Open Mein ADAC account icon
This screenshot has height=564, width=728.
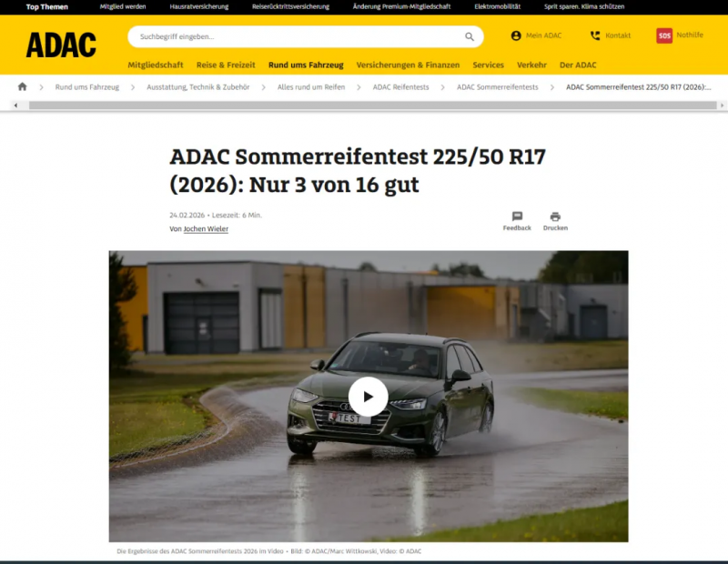tap(516, 35)
